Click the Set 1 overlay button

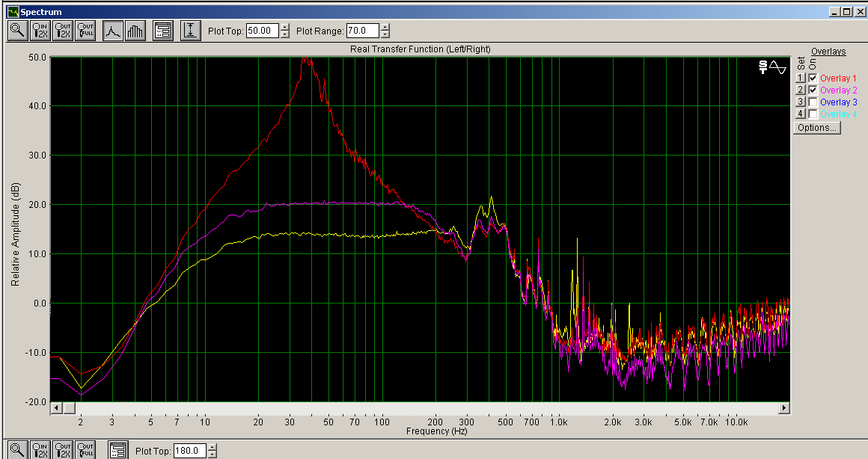[x=801, y=78]
